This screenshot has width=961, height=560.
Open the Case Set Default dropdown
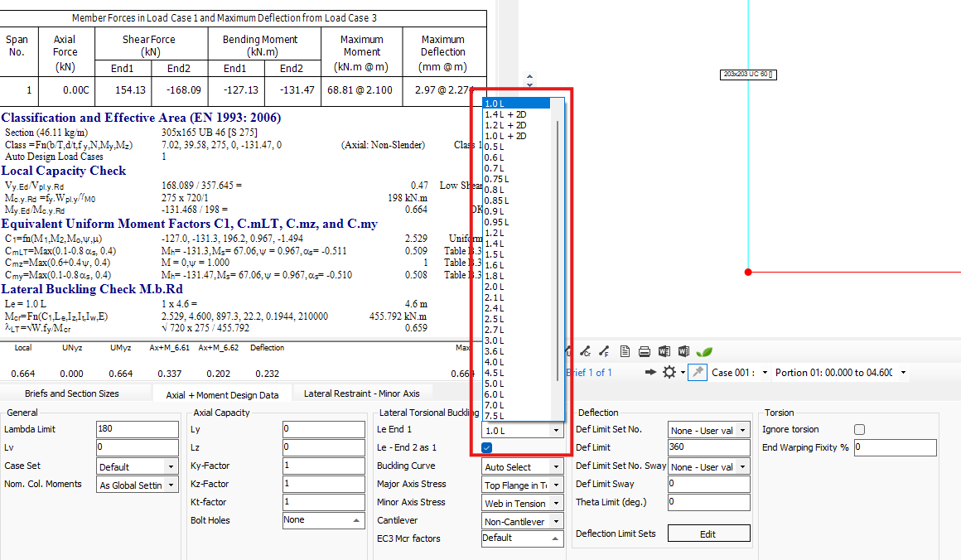[138, 467]
